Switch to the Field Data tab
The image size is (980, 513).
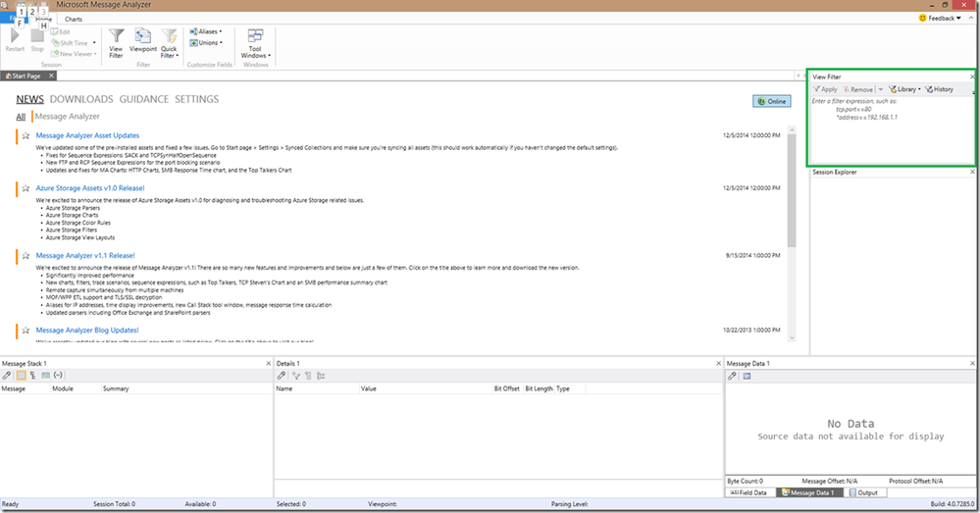point(748,492)
